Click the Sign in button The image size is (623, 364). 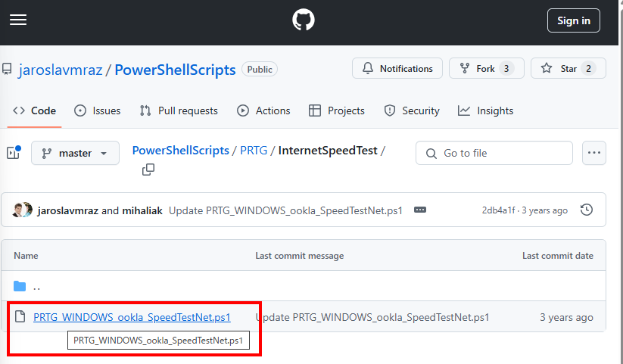tap(573, 20)
